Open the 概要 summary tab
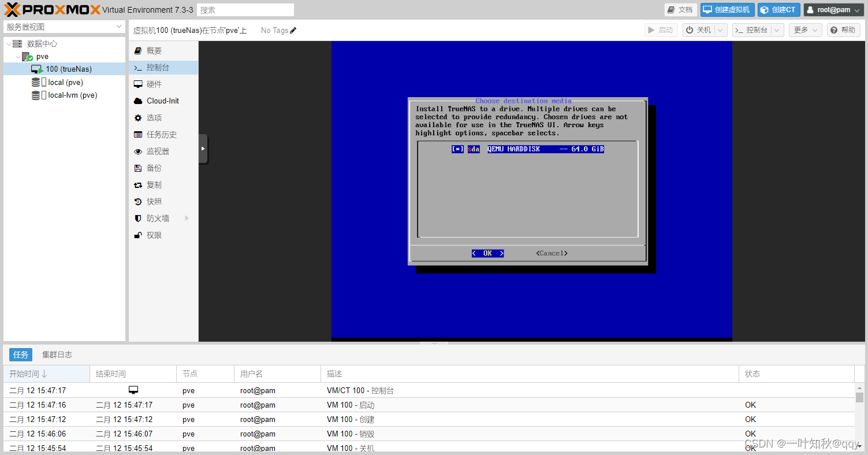 (x=163, y=51)
